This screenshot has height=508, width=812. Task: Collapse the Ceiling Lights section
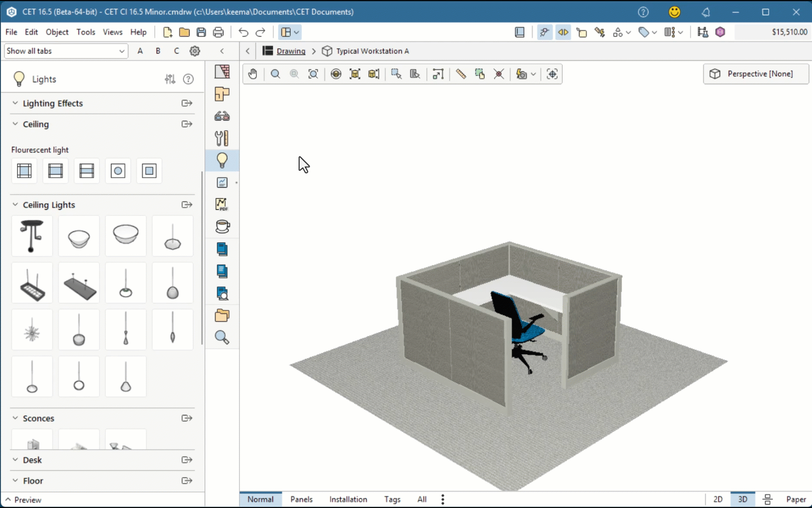(16, 205)
